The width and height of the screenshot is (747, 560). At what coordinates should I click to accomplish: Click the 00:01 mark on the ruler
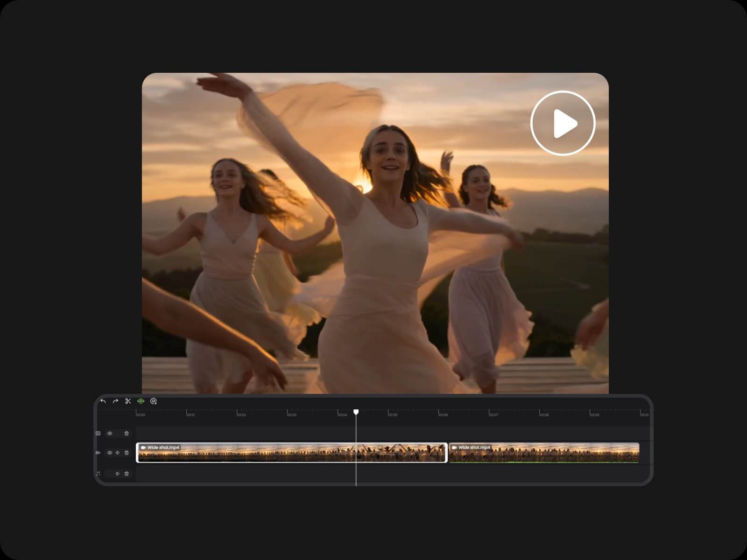pyautogui.click(x=190, y=414)
